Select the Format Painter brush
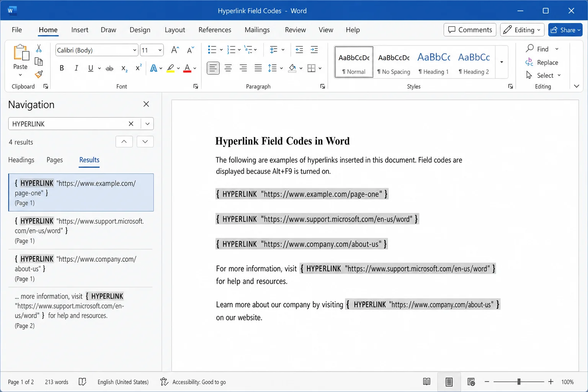This screenshot has width=588, height=392. point(39,74)
